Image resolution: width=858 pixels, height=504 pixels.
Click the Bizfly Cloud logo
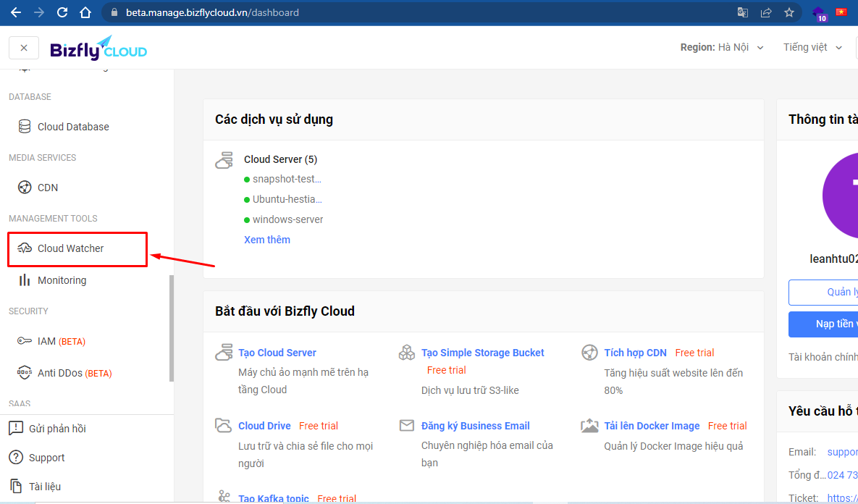coord(98,49)
